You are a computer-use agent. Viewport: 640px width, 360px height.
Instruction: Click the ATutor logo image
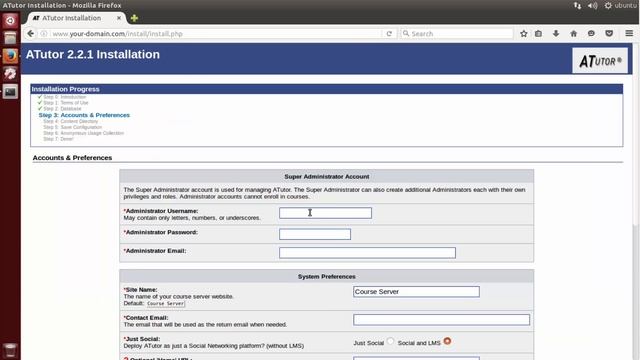click(600, 60)
